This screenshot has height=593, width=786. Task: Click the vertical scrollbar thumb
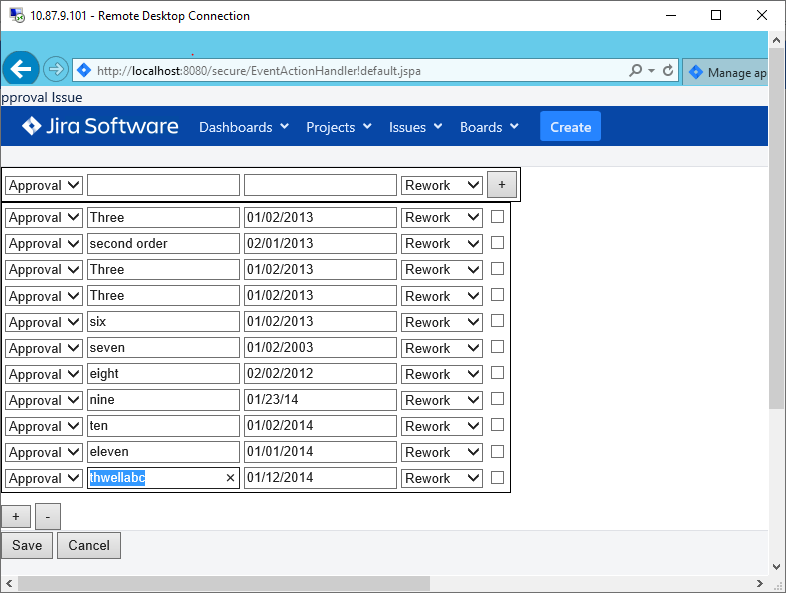(x=776, y=230)
